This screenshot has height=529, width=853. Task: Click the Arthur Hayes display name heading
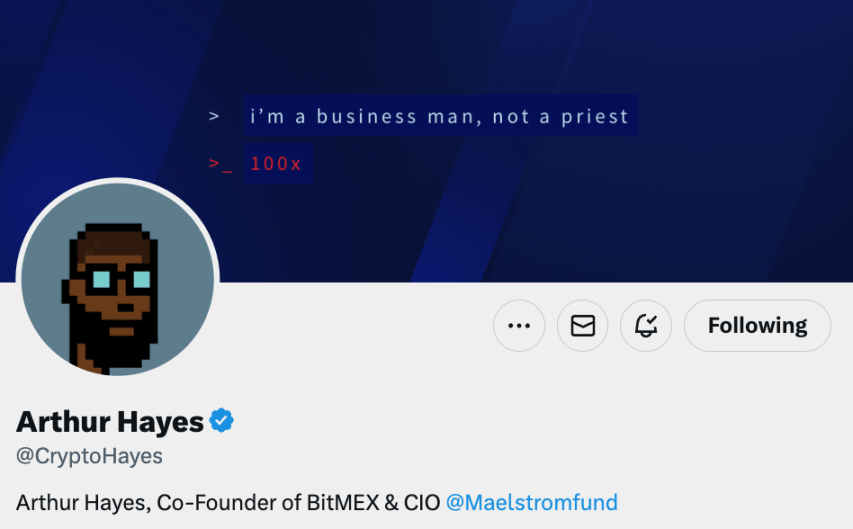click(110, 422)
